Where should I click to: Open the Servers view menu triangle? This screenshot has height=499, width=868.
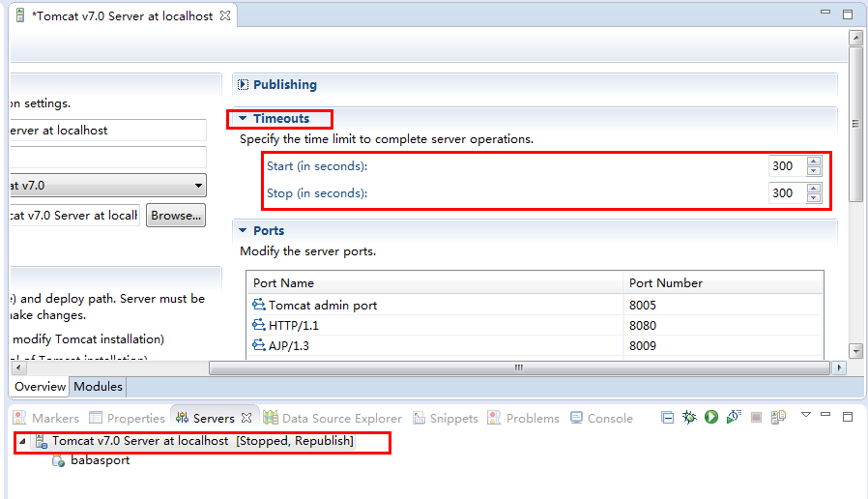(806, 414)
